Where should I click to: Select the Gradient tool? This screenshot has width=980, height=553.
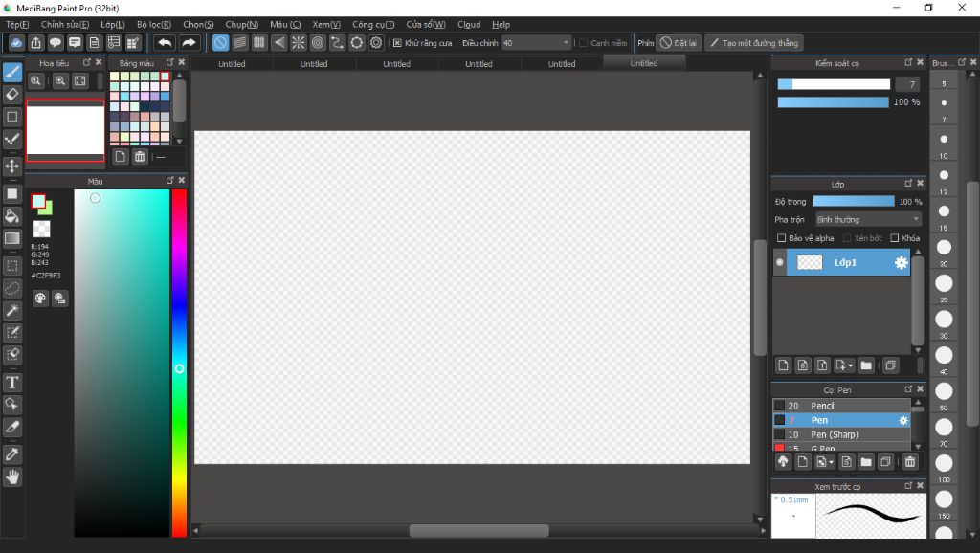point(12,238)
